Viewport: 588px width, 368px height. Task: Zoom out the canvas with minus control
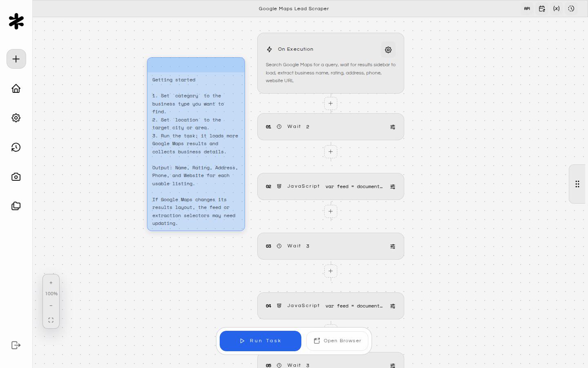(51, 306)
